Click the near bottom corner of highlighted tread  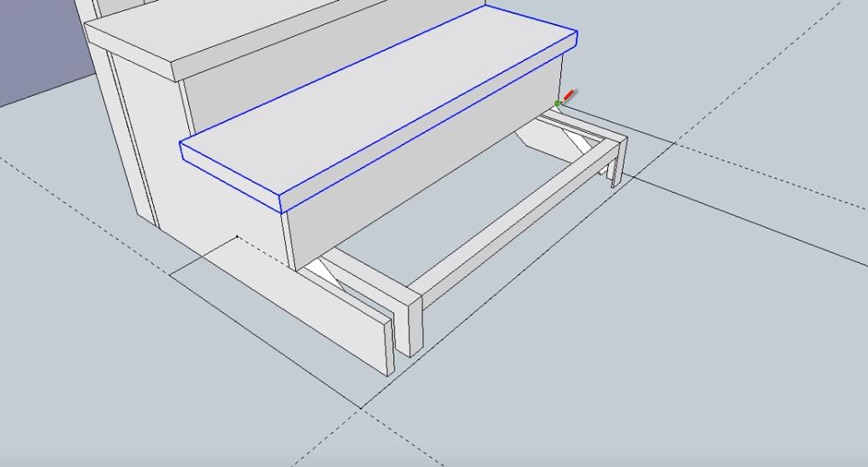click(x=279, y=212)
